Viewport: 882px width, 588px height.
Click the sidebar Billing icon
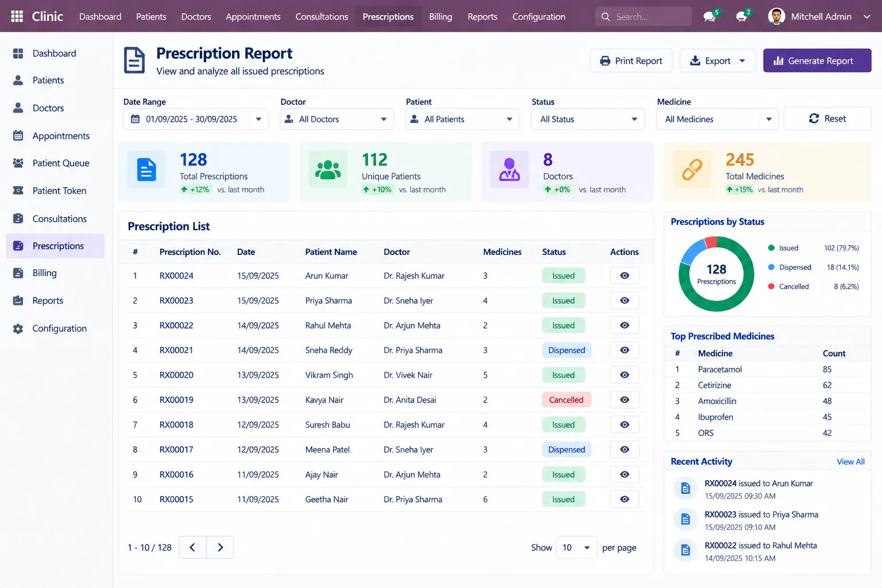(18, 273)
